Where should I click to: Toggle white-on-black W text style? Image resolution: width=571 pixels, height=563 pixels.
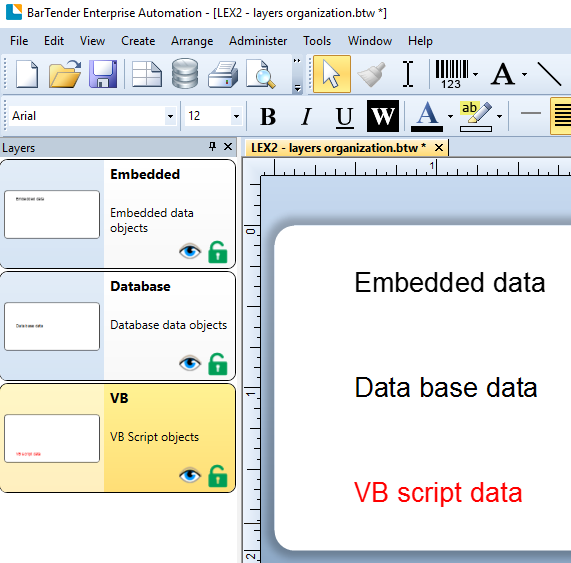(383, 116)
